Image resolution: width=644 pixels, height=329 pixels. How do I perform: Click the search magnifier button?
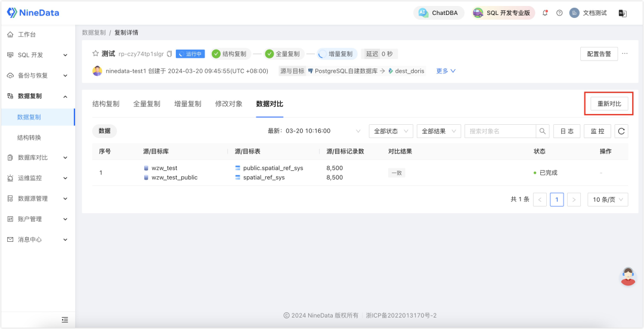[x=543, y=131]
